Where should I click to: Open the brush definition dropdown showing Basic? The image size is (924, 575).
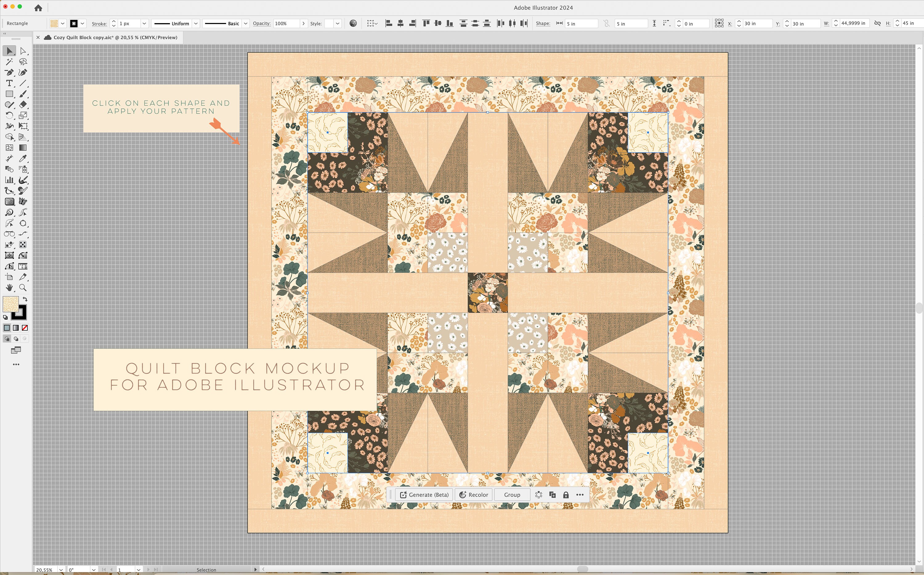pos(245,23)
